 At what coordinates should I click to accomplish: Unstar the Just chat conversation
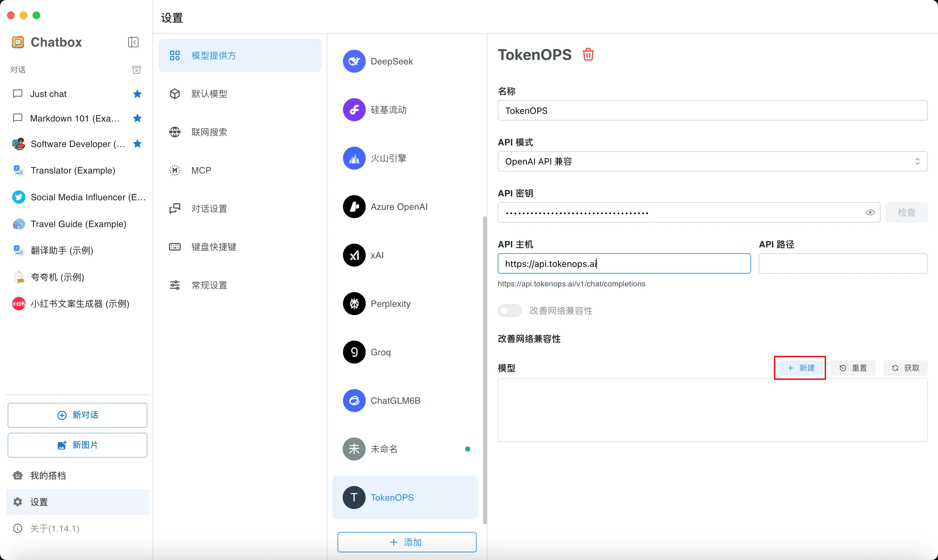[138, 94]
